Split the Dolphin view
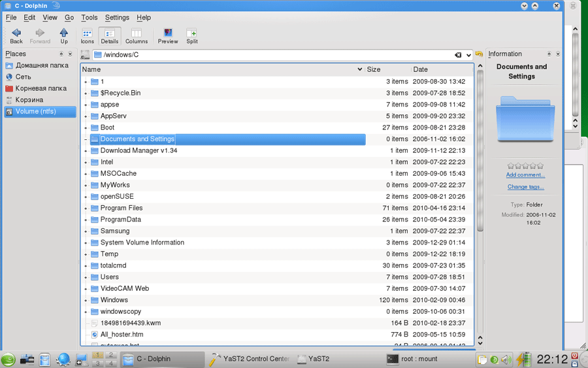Screen dimensions: 588x368 (x=191, y=36)
